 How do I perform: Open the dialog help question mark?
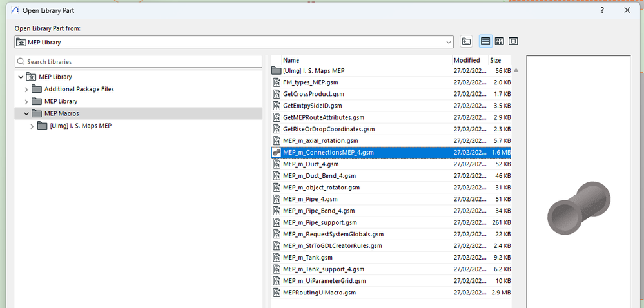pyautogui.click(x=602, y=11)
